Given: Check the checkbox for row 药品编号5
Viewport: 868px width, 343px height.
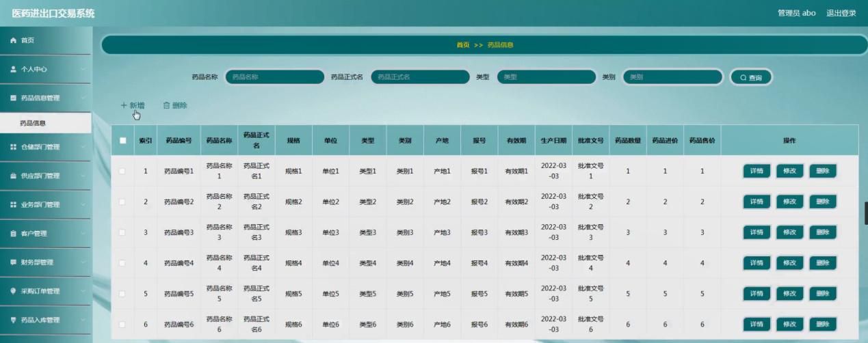Looking at the screenshot, I should (122, 294).
